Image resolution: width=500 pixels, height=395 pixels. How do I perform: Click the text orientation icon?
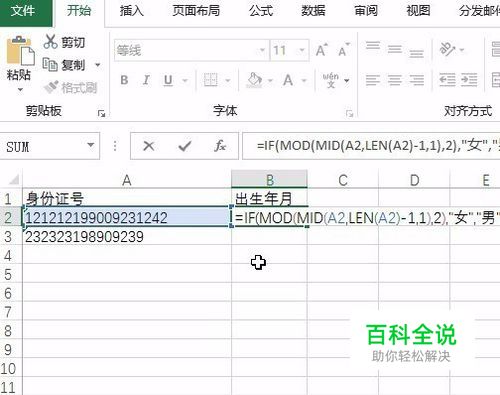[447, 49]
